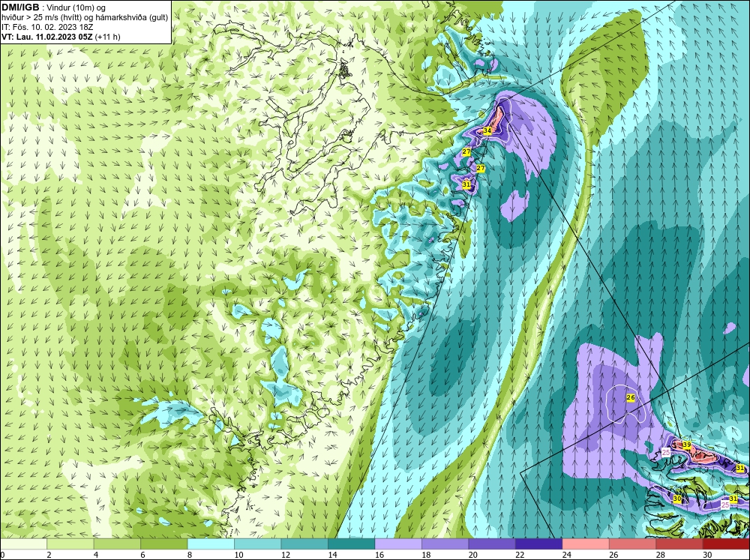Click the legend scale value 30
The height and width of the screenshot is (560, 750).
click(x=707, y=555)
